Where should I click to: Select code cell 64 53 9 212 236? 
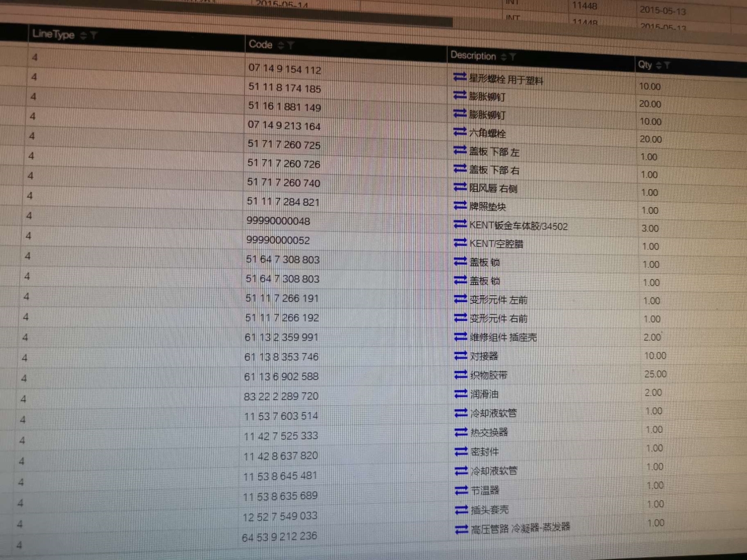coord(280,537)
